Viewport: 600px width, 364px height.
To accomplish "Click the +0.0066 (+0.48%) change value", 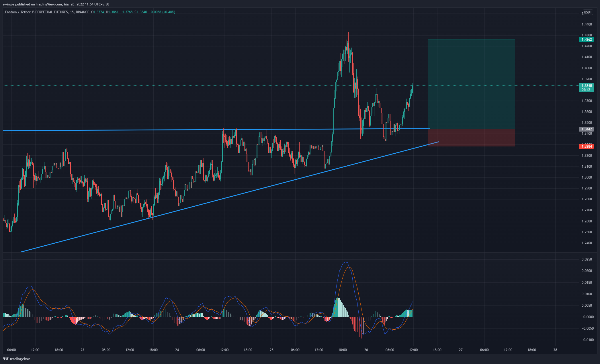I will pyautogui.click(x=162, y=12).
